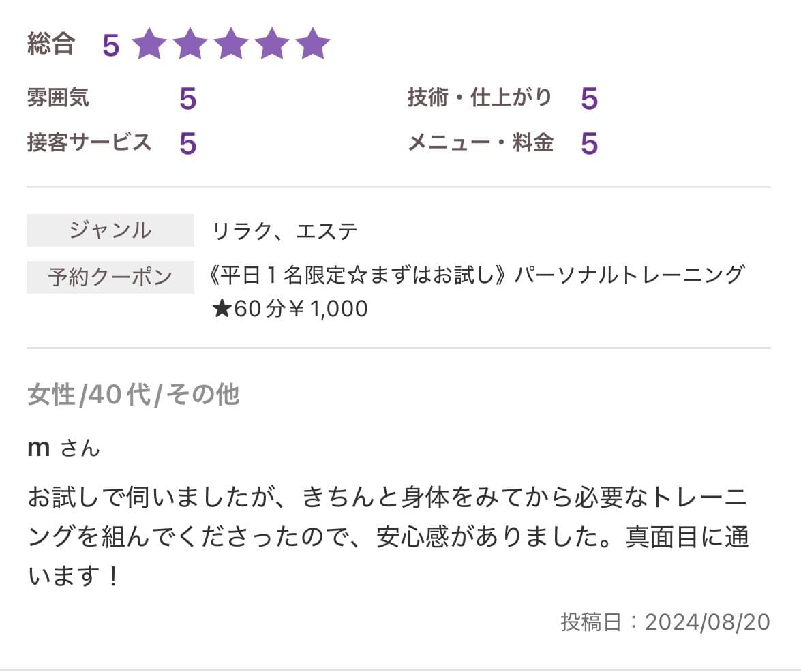Click the first purple rating star
Screen dimensions: 801x672
tap(149, 44)
